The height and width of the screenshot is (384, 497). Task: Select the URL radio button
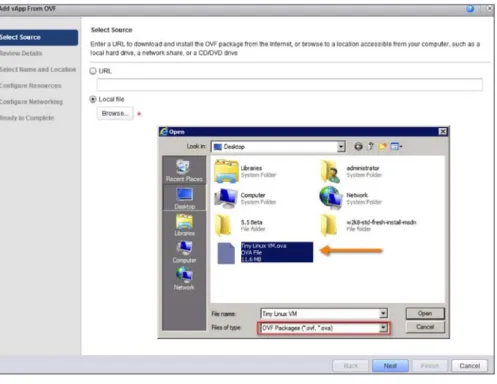pos(93,71)
